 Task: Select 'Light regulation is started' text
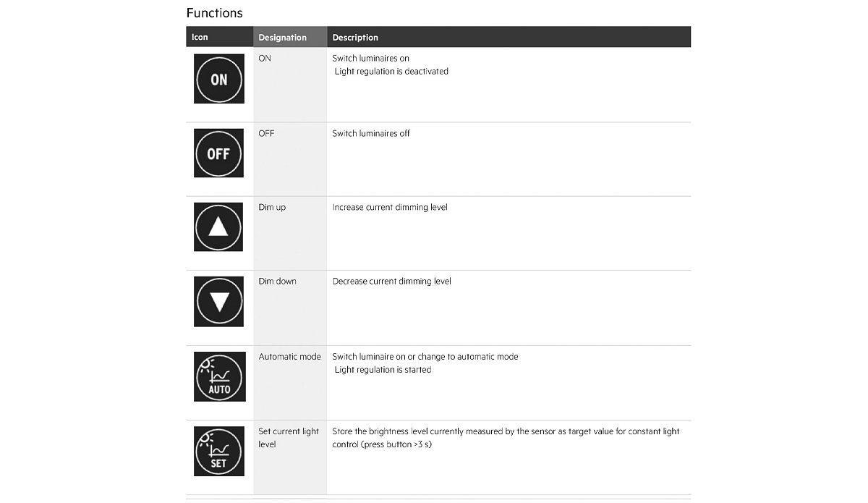click(x=383, y=370)
